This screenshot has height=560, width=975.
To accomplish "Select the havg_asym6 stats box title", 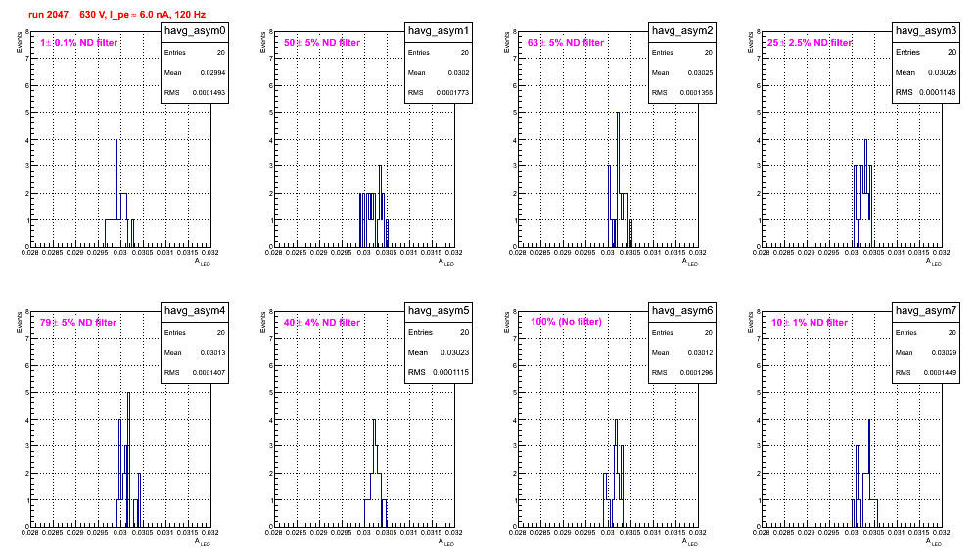I will tap(682, 310).
